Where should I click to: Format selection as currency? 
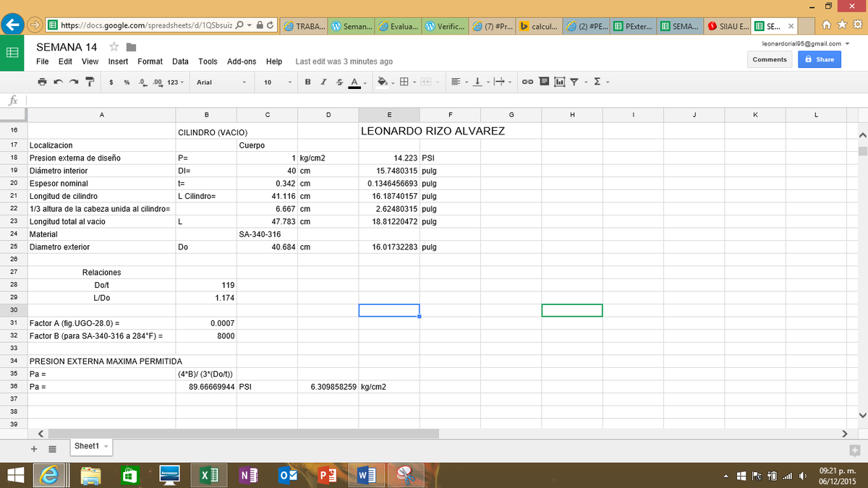coord(111,82)
